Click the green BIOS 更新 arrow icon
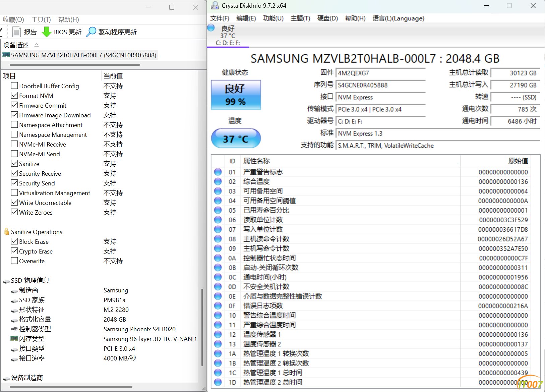The image size is (545, 392). tap(46, 32)
